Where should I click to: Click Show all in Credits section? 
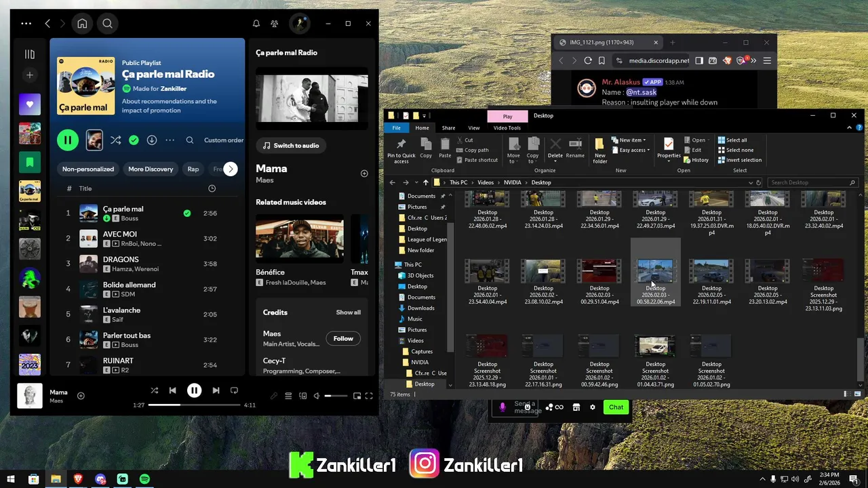pyautogui.click(x=349, y=312)
